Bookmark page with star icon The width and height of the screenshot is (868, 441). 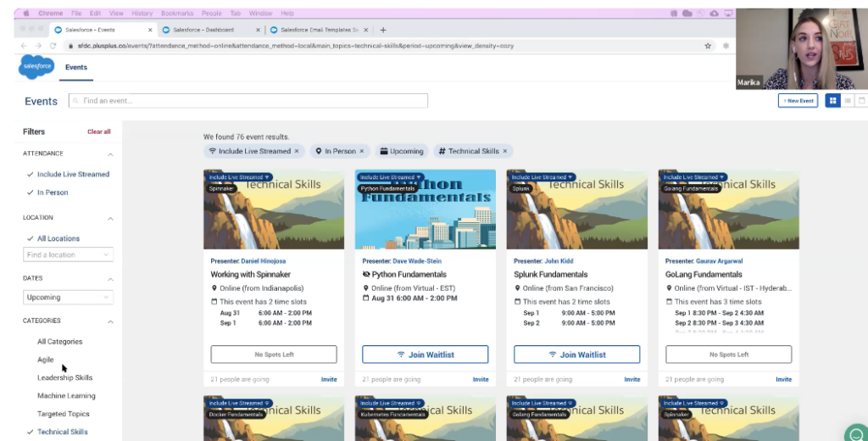point(708,46)
